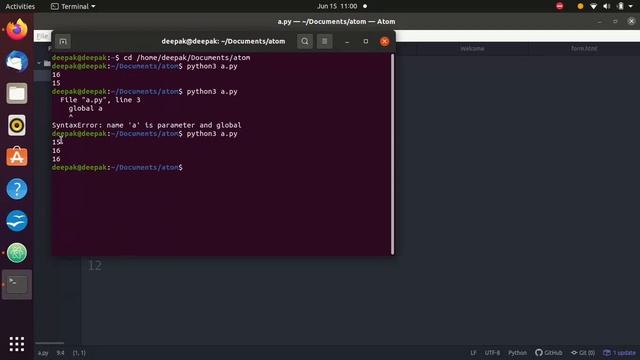
Task: Click the 1 update status bar button
Action: (619, 353)
